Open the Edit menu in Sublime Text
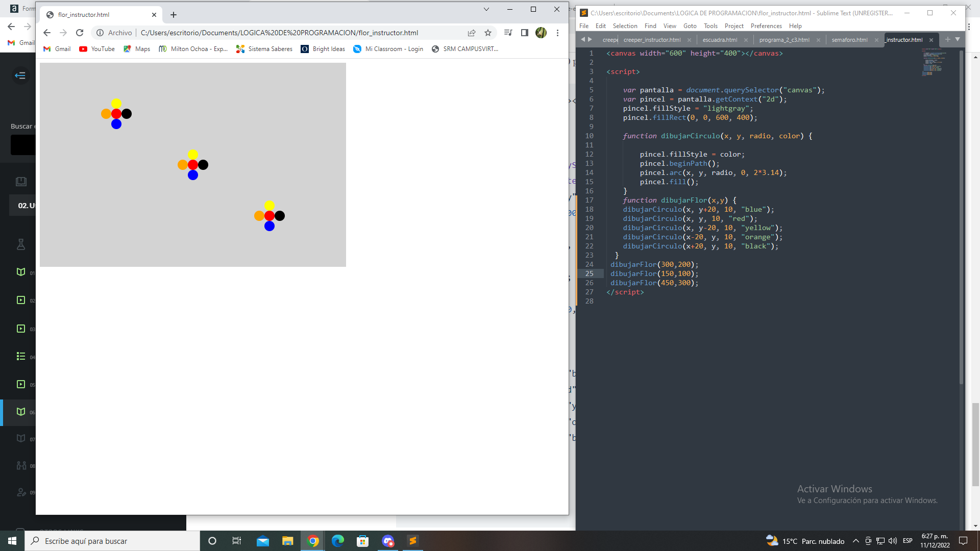Image resolution: width=980 pixels, height=551 pixels. coord(601,26)
